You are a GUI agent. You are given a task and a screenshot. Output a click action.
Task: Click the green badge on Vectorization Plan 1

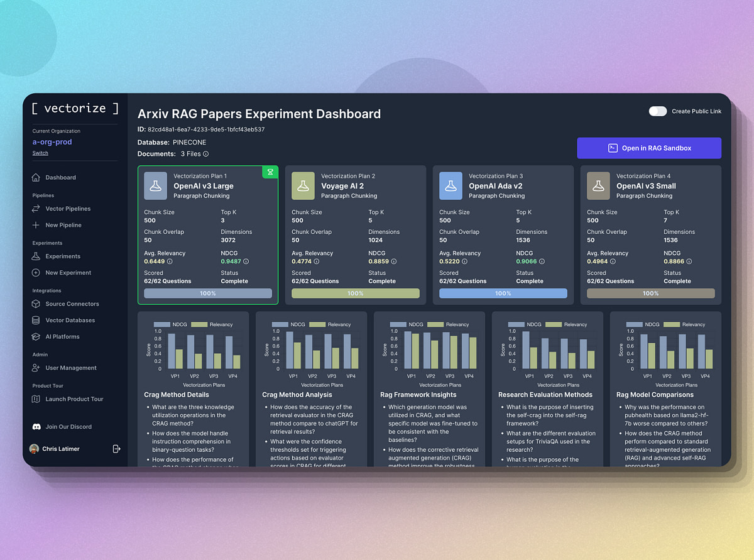click(270, 172)
